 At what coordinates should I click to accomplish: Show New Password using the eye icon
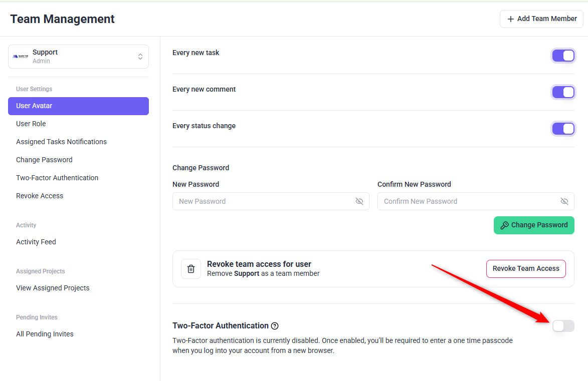point(359,201)
